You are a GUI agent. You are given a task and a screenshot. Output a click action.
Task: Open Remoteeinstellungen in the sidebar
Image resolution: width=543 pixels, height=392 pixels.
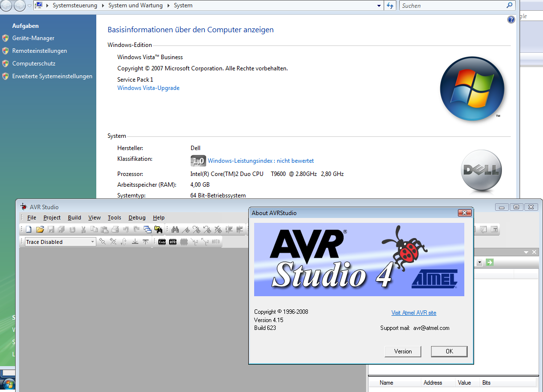[x=40, y=51]
